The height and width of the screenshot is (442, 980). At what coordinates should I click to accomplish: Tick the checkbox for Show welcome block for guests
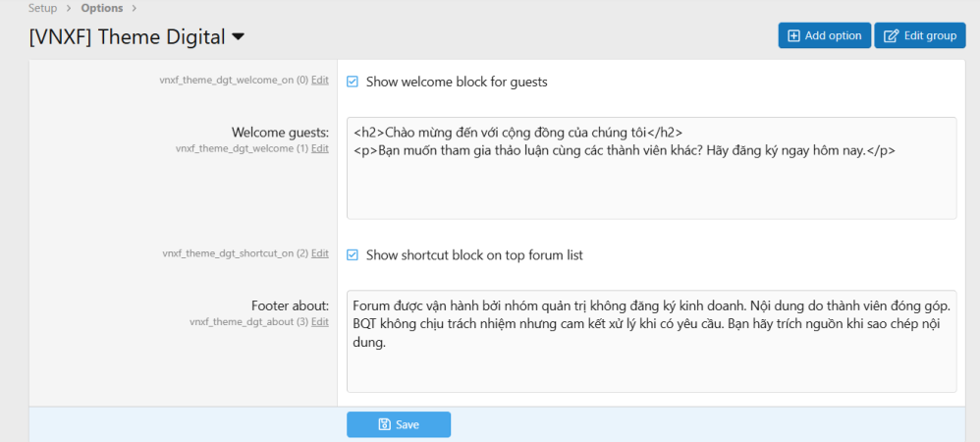(x=353, y=82)
